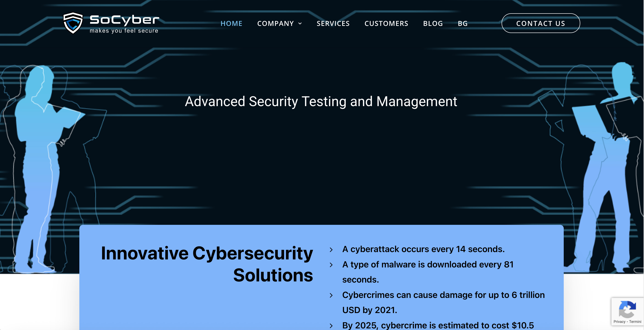
Task: Click chevron bullet beside Cybercrimes damage line
Action: pos(331,295)
